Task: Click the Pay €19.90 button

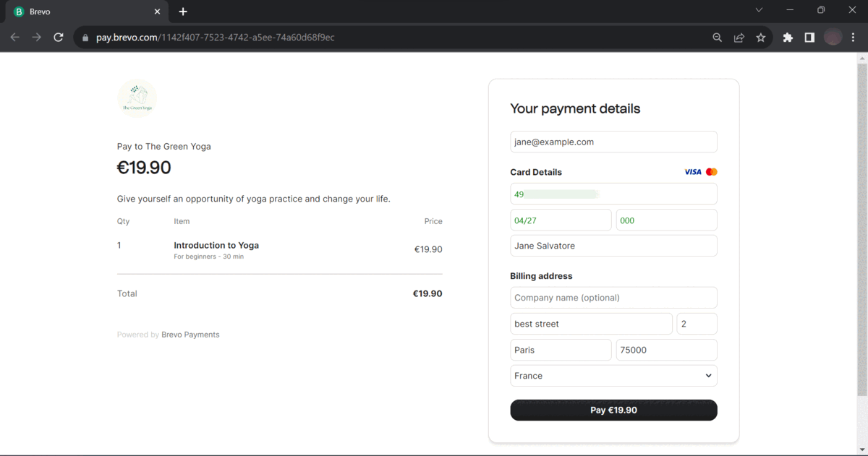Action: 613,410
